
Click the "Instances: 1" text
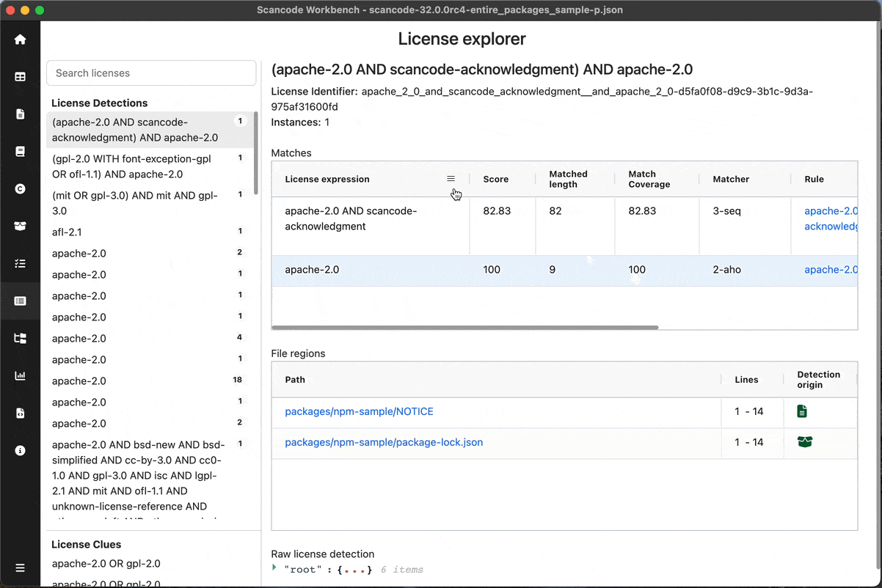click(x=300, y=122)
